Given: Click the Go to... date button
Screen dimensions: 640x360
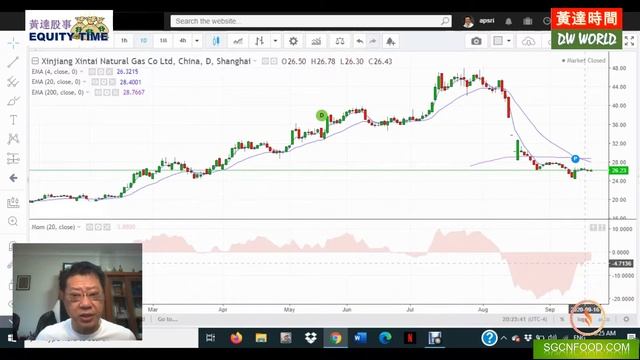Looking at the screenshot, I should click(x=167, y=319).
